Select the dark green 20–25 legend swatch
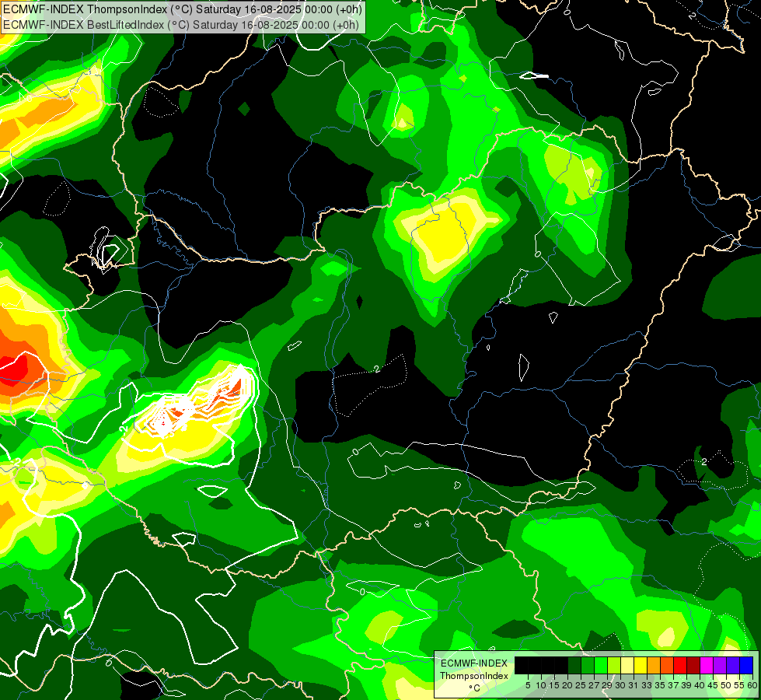The height and width of the screenshot is (700, 761). coord(574,665)
